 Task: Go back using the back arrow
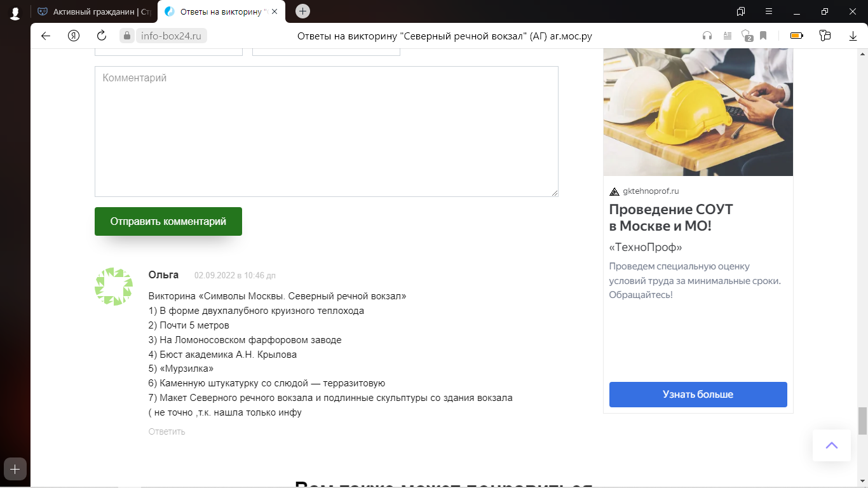[x=46, y=36]
